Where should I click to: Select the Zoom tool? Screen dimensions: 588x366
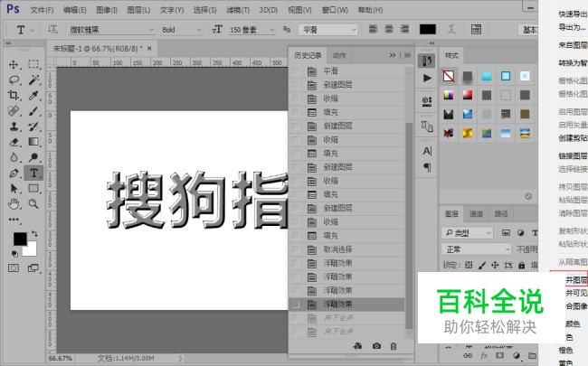click(33, 204)
